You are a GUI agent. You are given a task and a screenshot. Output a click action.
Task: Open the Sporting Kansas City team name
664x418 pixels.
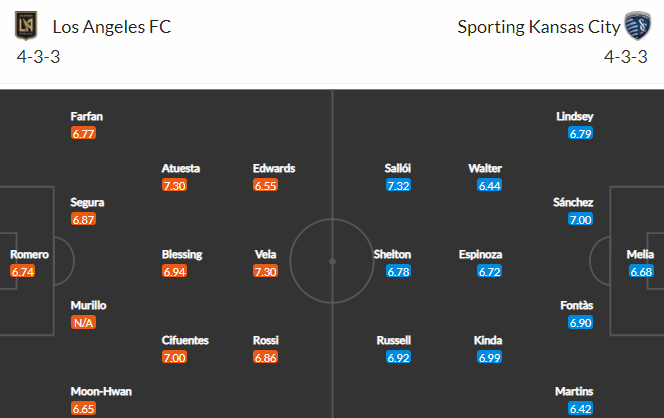[x=539, y=27]
